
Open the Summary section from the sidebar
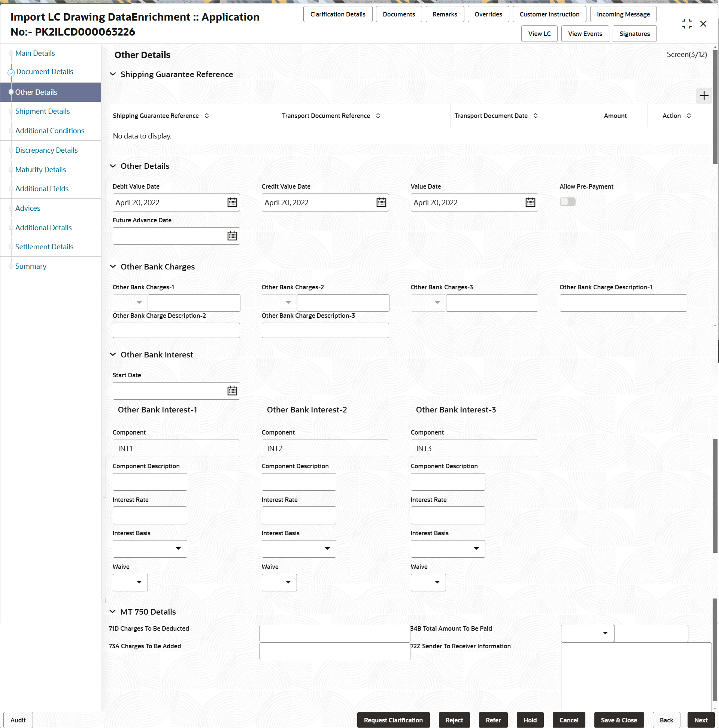tap(31, 266)
